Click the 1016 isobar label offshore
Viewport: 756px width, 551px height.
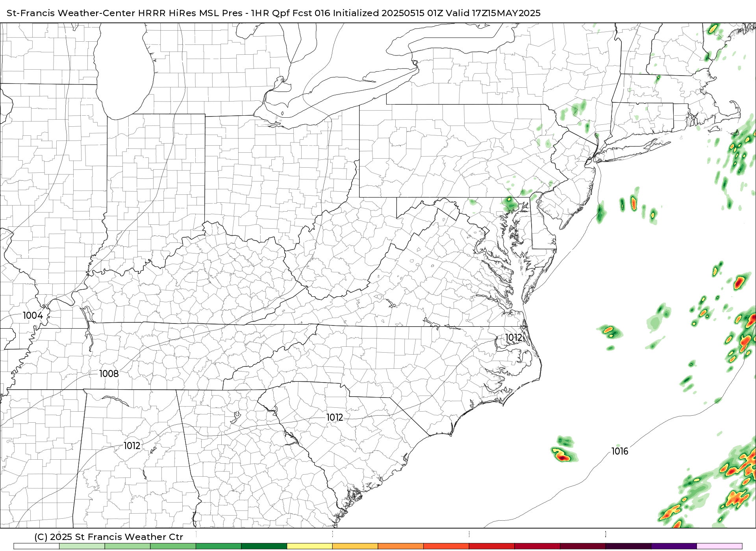point(620,451)
